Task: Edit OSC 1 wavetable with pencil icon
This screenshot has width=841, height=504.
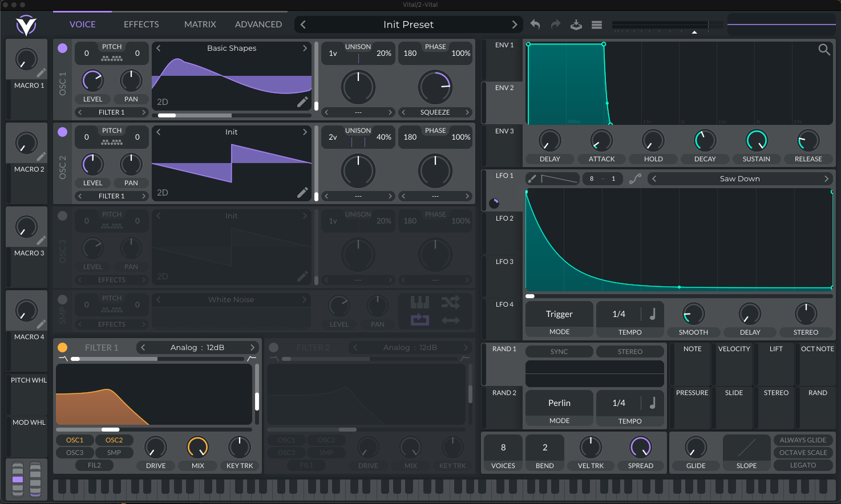Action: 302,101
